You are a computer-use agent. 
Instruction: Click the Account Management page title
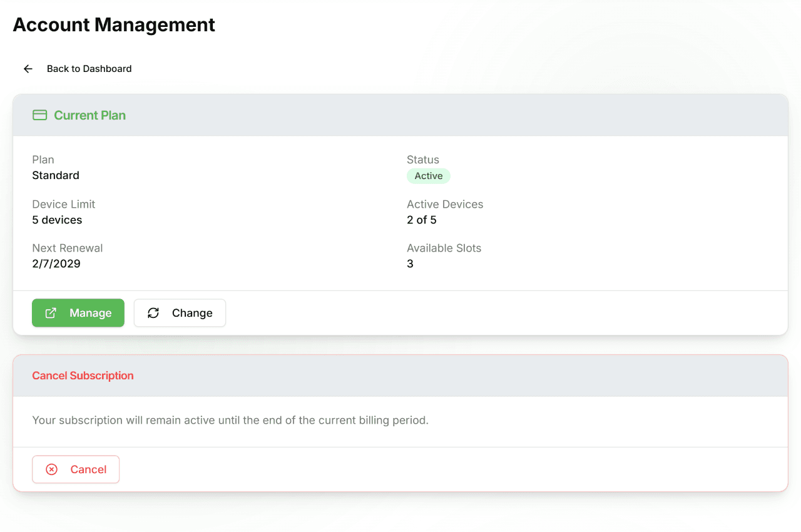click(x=114, y=24)
